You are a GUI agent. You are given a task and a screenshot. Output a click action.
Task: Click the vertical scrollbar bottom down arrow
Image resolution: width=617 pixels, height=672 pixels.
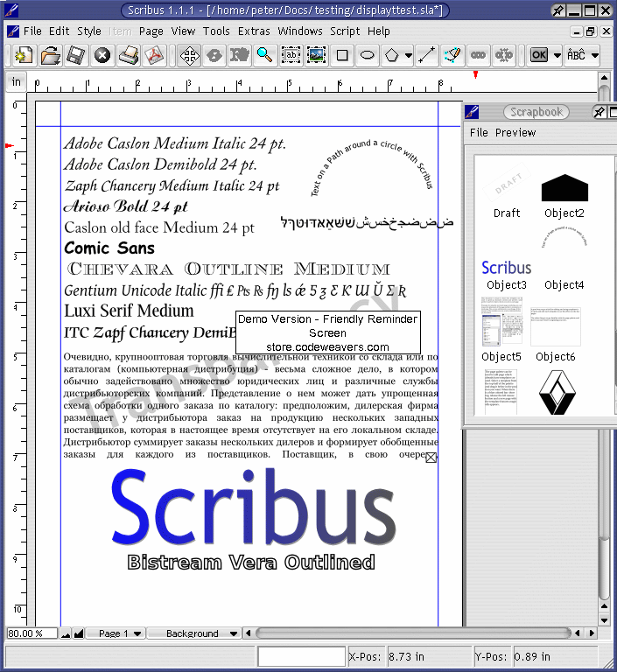(604, 620)
